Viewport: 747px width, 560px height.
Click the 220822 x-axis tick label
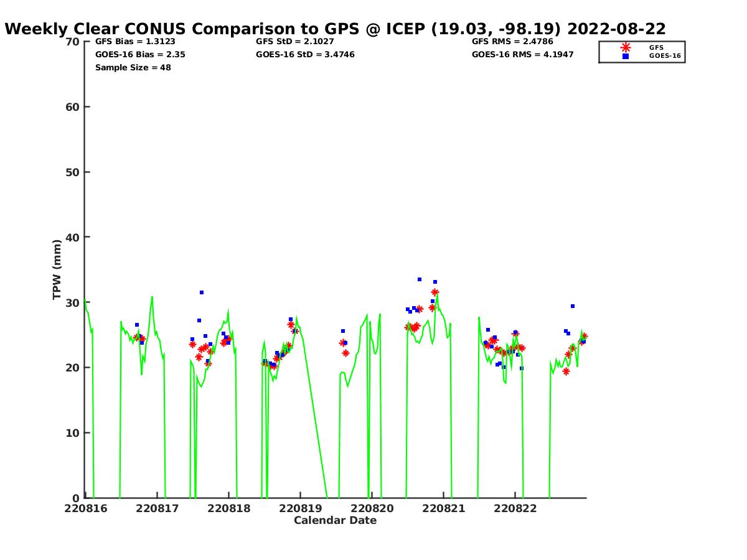[515, 509]
